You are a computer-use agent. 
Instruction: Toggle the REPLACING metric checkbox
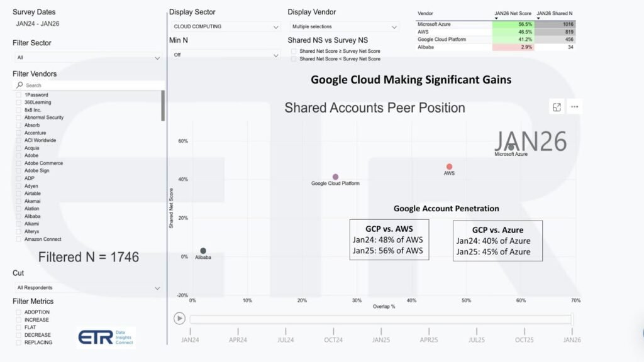pyautogui.click(x=17, y=343)
